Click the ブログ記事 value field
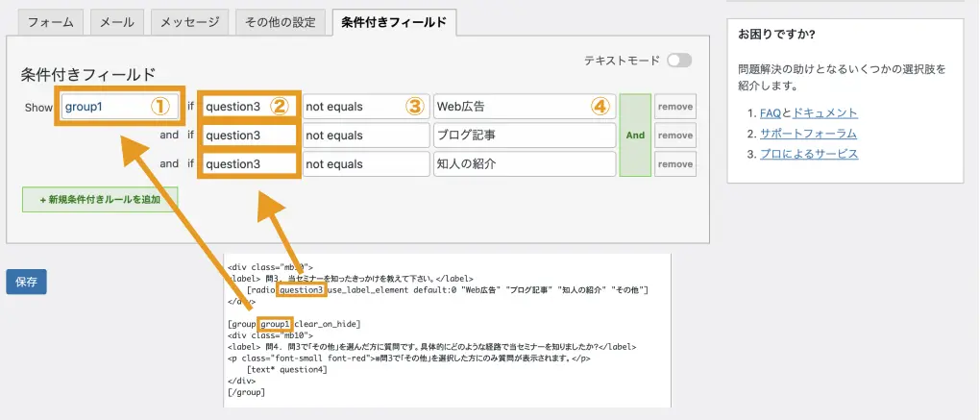The height and width of the screenshot is (420, 980). click(x=524, y=136)
